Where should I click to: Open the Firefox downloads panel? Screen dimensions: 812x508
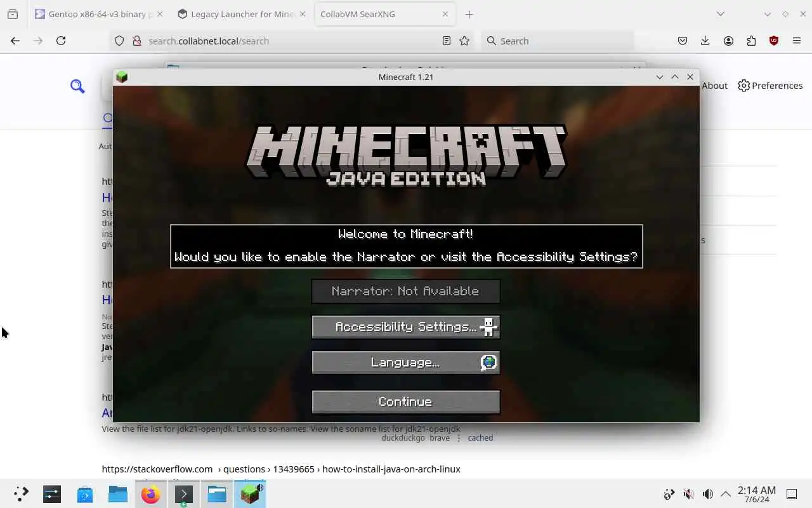[x=705, y=41]
